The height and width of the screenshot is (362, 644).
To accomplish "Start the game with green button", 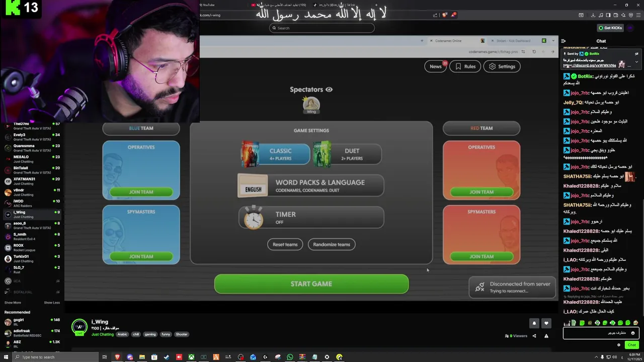I will point(311,284).
